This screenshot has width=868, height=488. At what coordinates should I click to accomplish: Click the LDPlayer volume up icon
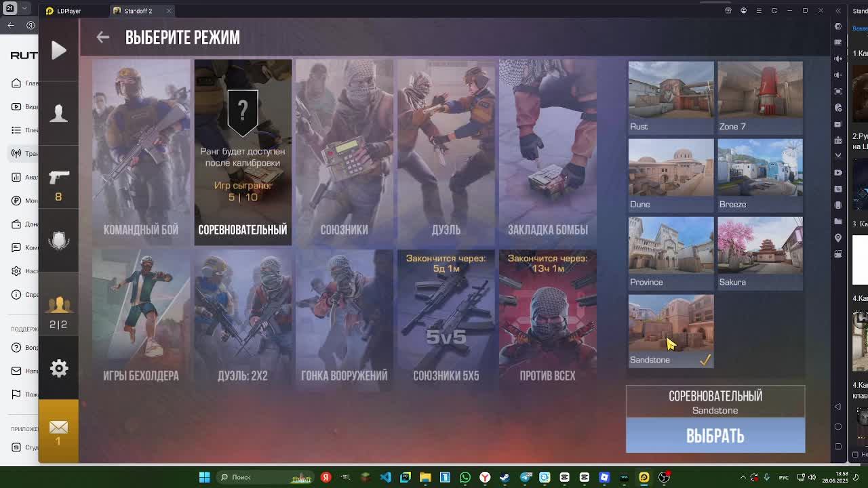coord(838,59)
